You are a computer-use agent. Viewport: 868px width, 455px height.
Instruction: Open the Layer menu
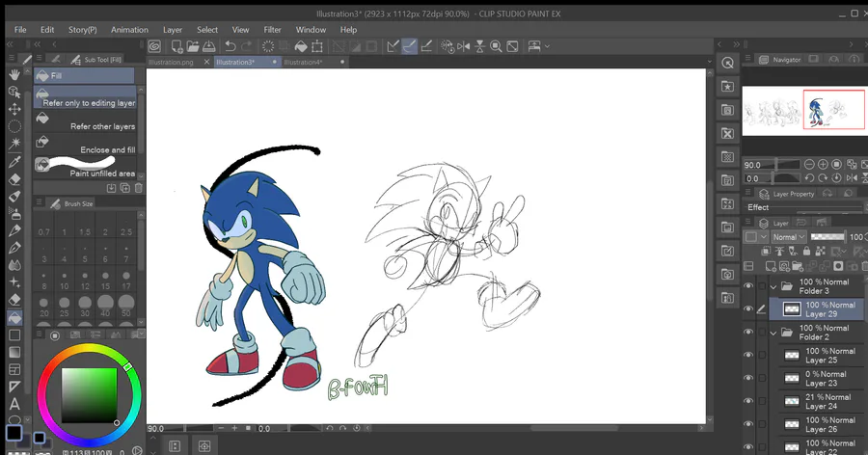[x=173, y=29]
